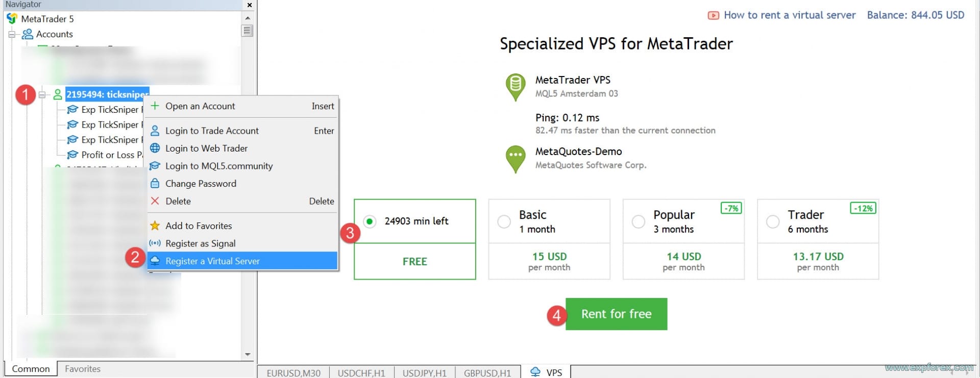Select the Basic 1 month plan radio

tap(504, 222)
